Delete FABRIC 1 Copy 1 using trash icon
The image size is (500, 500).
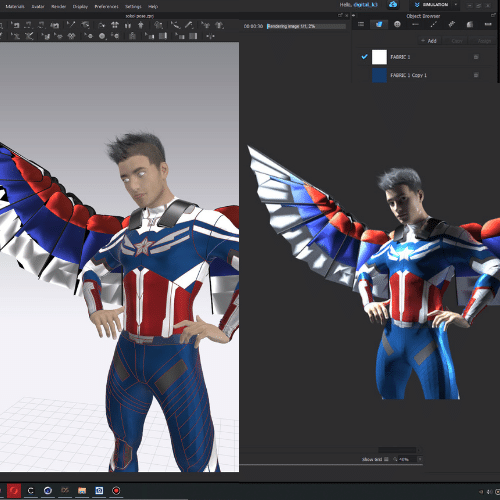(x=476, y=75)
